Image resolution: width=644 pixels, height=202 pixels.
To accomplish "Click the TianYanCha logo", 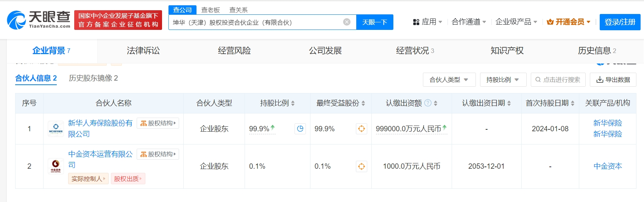I will [39, 20].
